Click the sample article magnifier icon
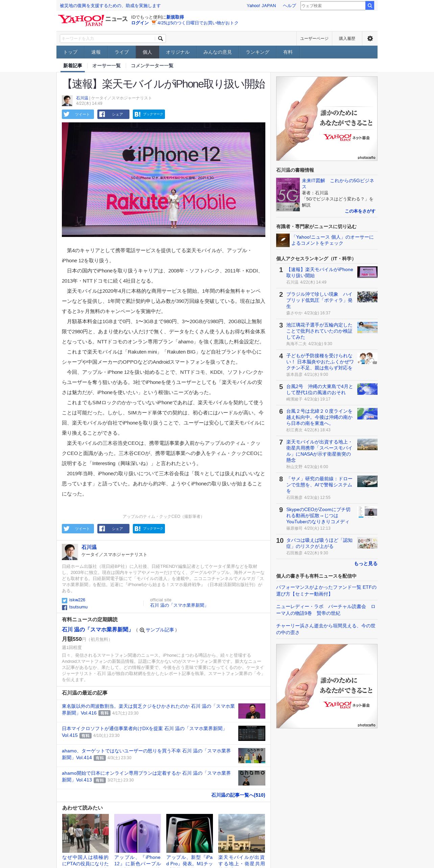 (142, 630)
